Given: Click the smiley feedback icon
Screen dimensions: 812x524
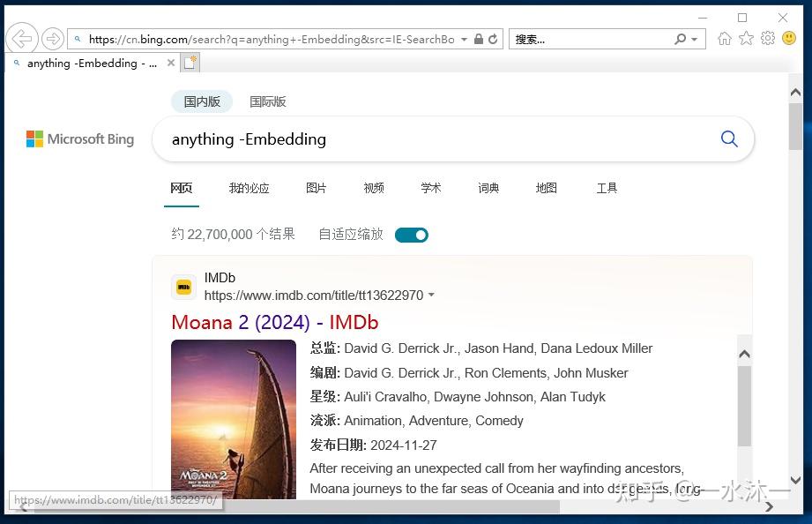Looking at the screenshot, I should coord(787,38).
